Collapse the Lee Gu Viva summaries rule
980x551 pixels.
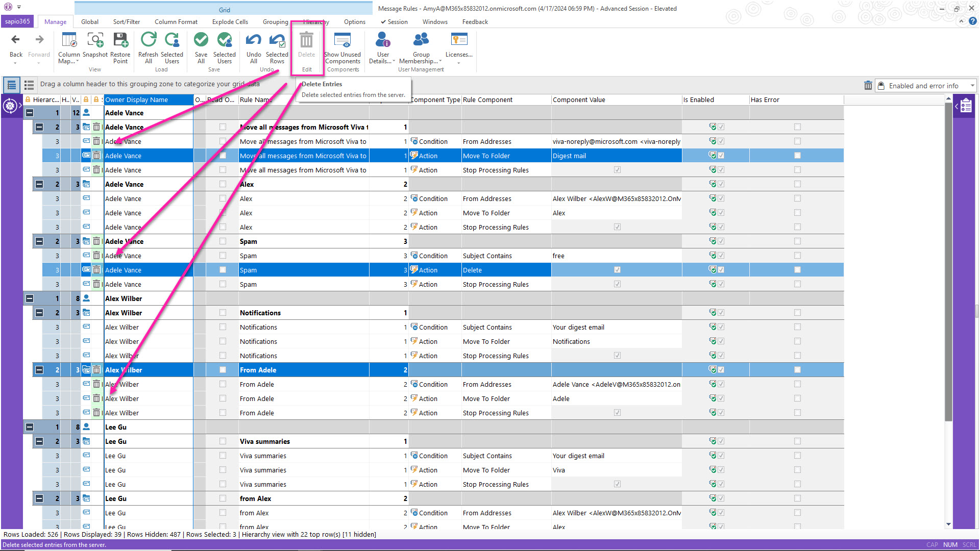pos(39,441)
